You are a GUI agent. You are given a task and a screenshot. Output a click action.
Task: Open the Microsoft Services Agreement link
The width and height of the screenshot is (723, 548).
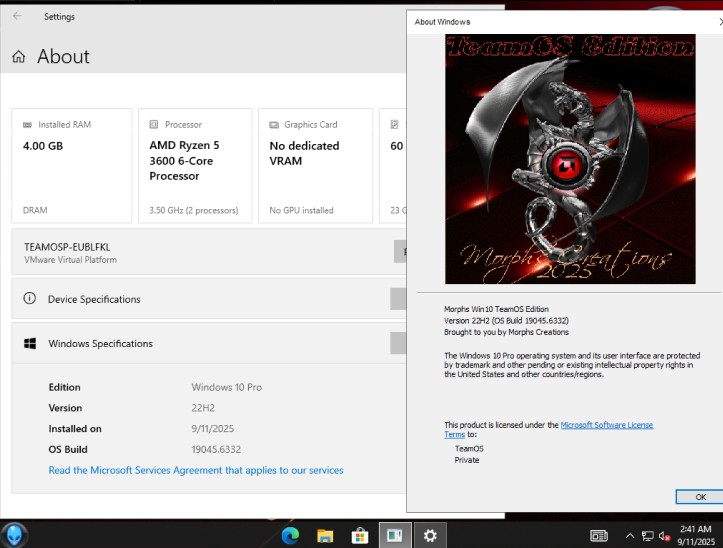click(196, 470)
